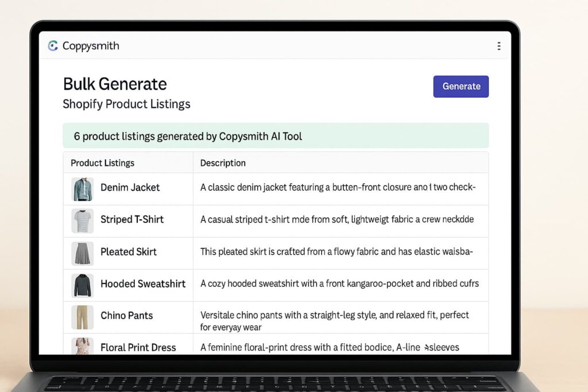
Task: Select the Pleated Skirt product thumbnail
Action: pos(83,253)
